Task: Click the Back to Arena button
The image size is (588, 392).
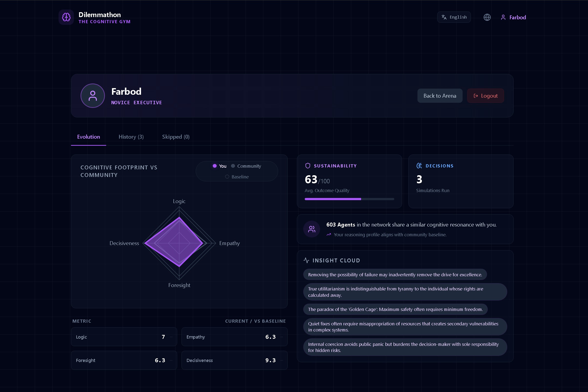Action: (440, 96)
